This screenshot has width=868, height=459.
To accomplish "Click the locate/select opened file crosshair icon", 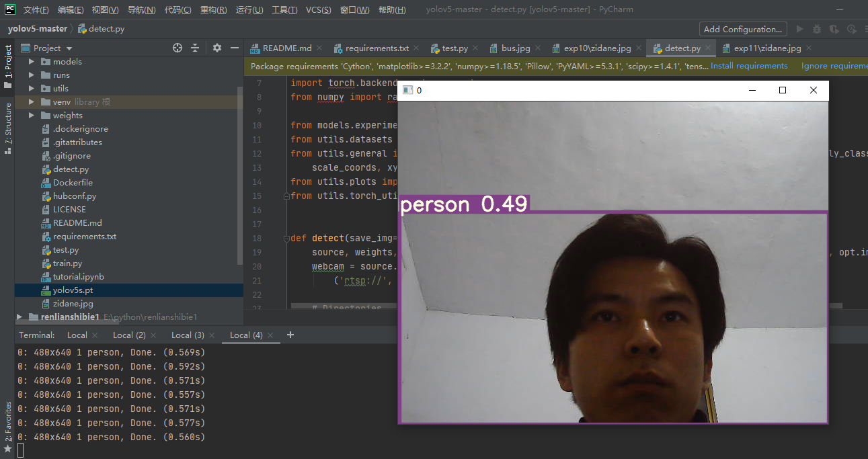I will [x=177, y=48].
